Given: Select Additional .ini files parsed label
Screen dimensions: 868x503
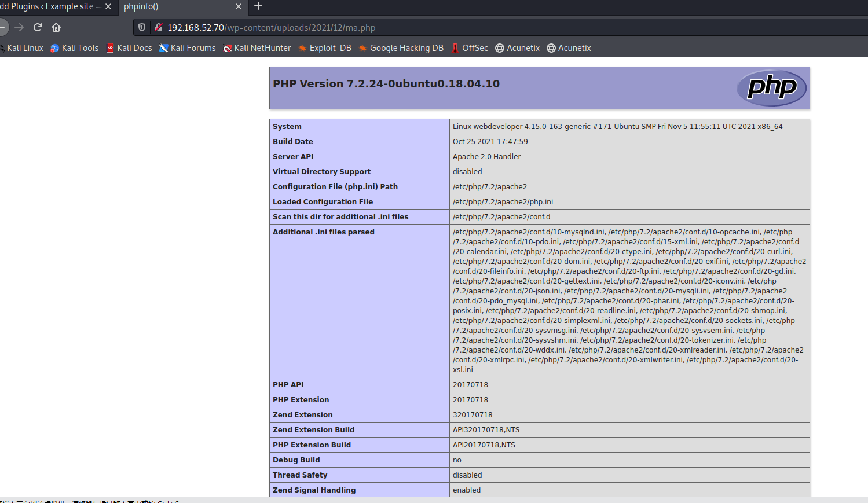Looking at the screenshot, I should coord(324,232).
